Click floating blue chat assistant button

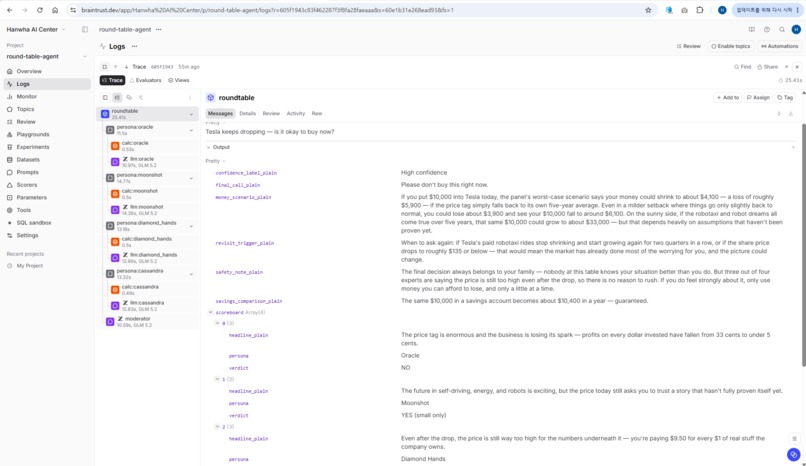[794, 454]
